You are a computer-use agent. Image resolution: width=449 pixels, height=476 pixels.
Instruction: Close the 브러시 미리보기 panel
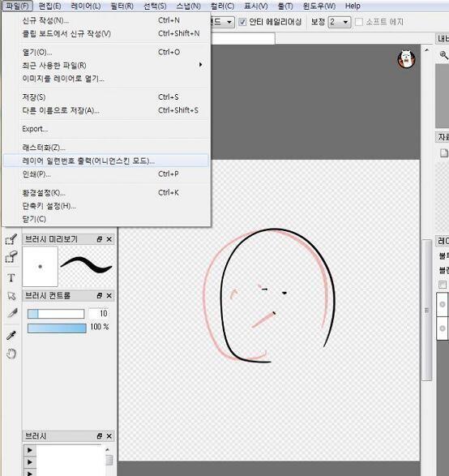tap(109, 239)
